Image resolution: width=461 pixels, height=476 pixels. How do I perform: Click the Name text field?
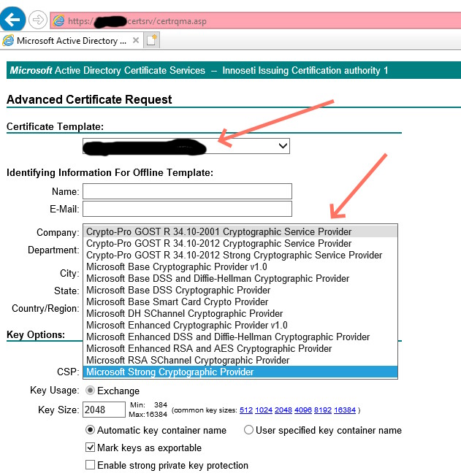tap(187, 191)
